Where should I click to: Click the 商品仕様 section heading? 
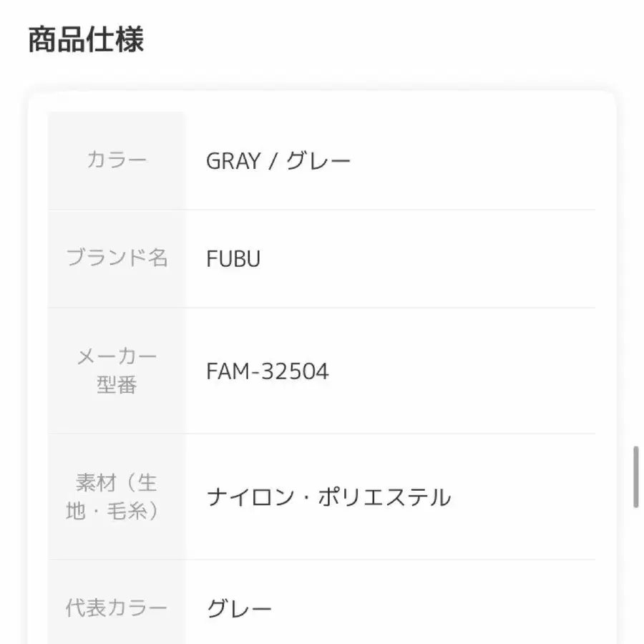86,40
